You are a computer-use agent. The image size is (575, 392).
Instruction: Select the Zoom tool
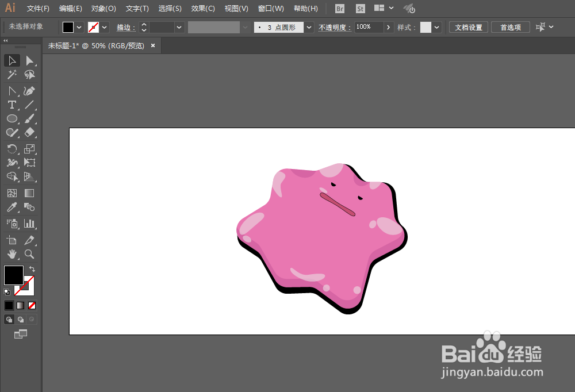click(29, 254)
